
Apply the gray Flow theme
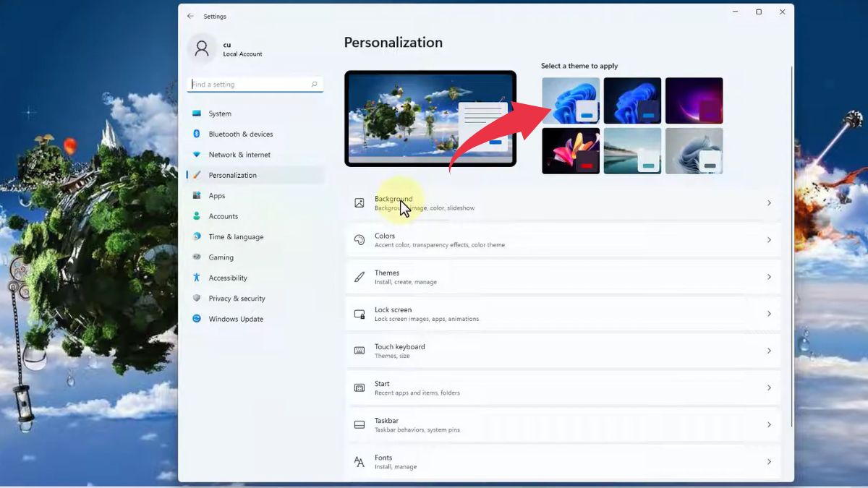coord(694,150)
